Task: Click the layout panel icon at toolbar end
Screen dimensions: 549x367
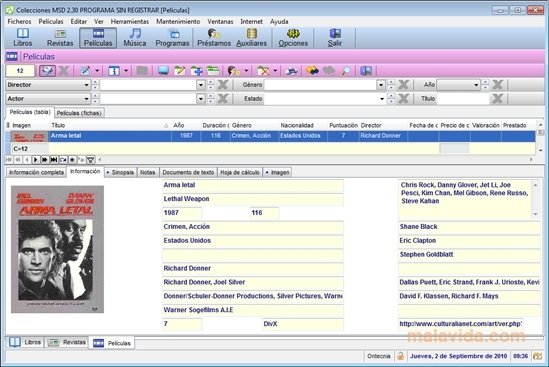Action: [x=366, y=71]
